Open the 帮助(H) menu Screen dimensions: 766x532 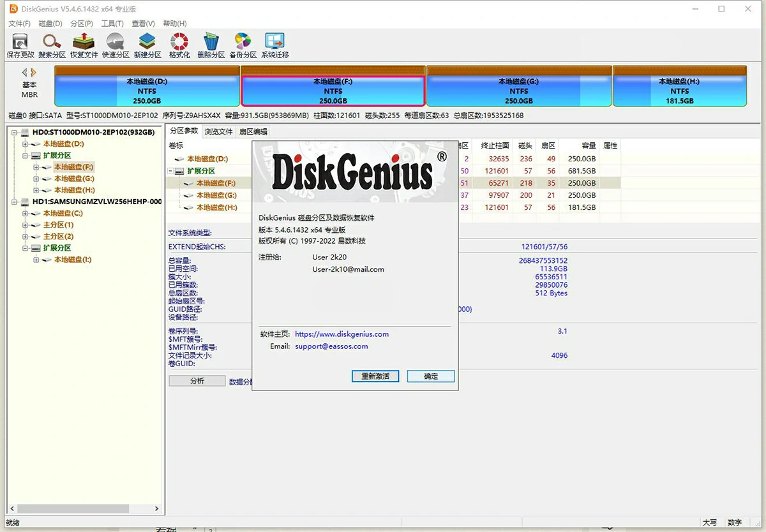pyautogui.click(x=175, y=24)
